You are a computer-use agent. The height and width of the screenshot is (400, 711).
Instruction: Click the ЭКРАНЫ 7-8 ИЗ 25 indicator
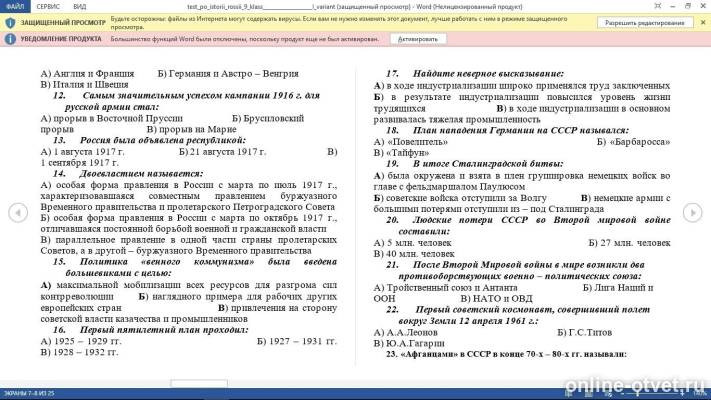29,393
